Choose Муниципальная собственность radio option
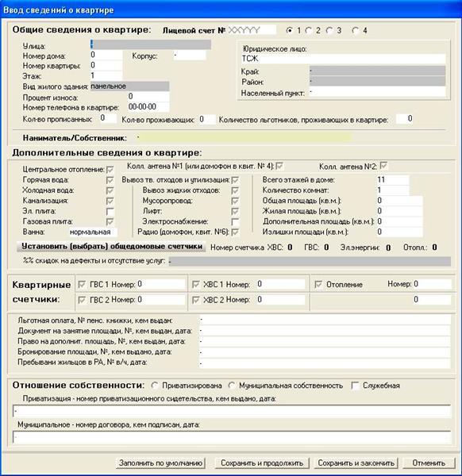Screen dimensions: 462x476 [232, 386]
